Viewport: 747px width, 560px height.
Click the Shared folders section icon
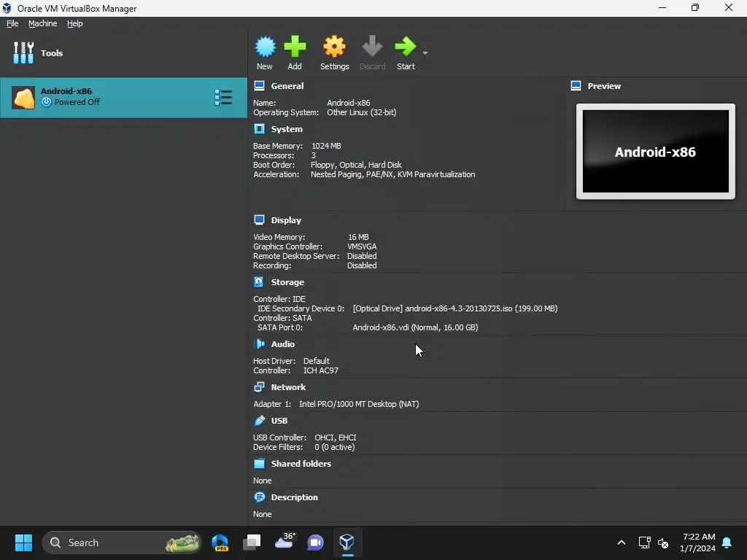259,463
